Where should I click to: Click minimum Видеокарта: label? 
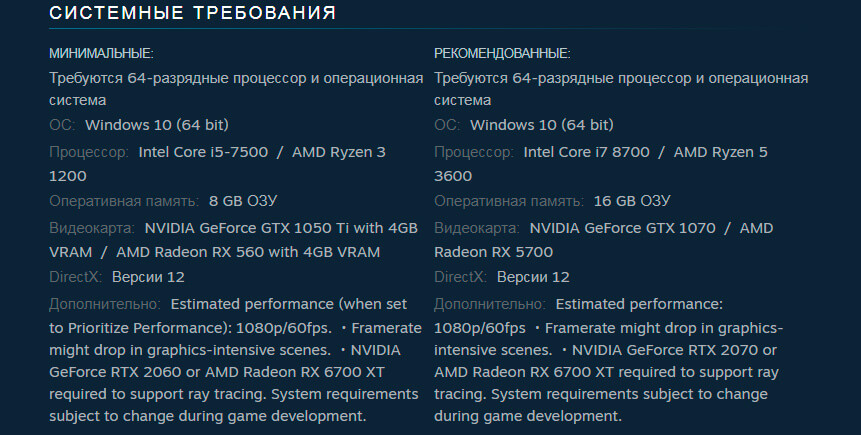(92, 228)
